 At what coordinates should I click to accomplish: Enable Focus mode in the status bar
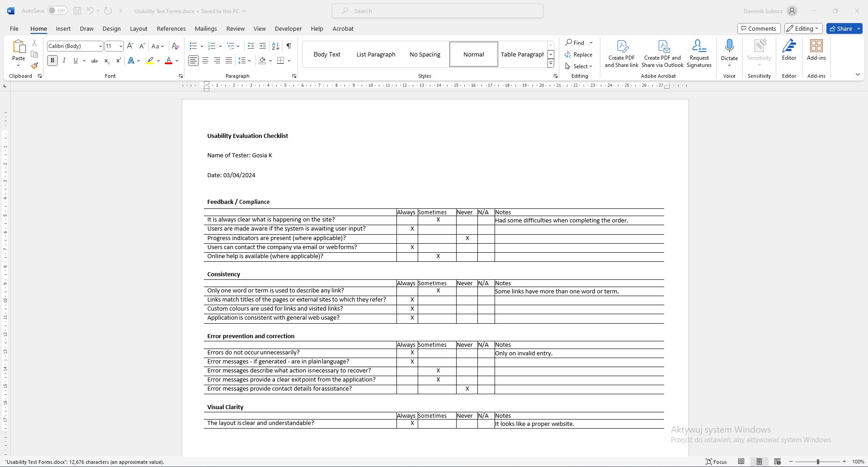(x=717, y=462)
